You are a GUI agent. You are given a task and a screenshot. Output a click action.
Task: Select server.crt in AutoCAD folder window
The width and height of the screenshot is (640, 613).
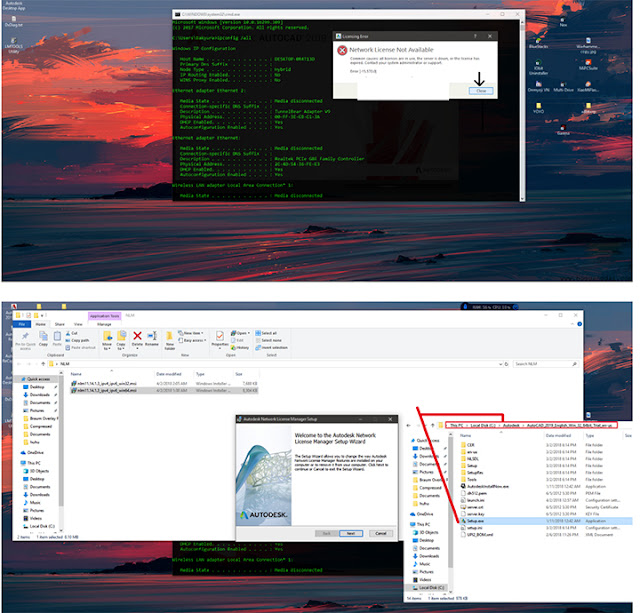click(472, 507)
